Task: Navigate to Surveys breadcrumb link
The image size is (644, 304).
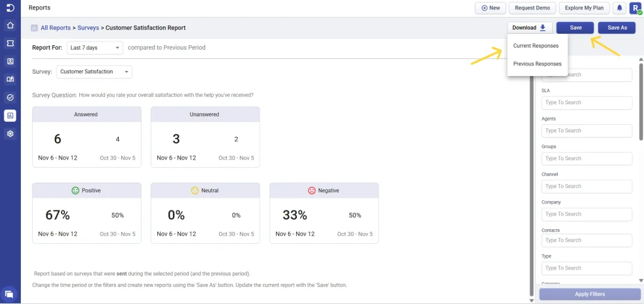Action: (88, 28)
